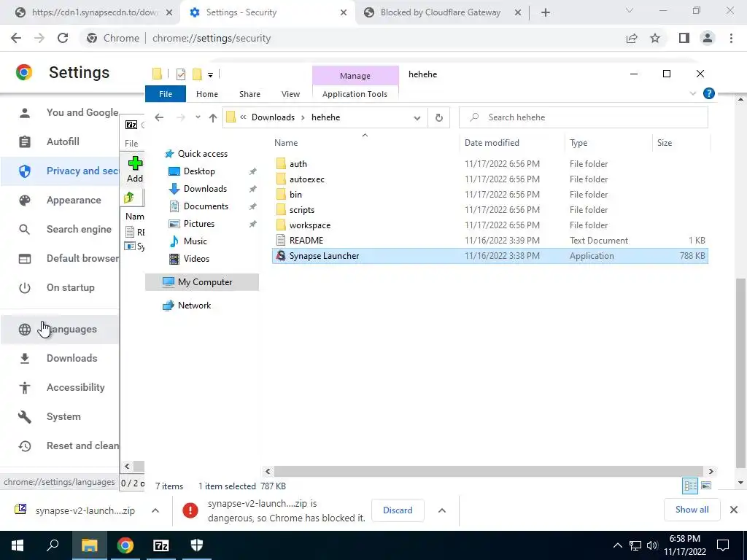Open Windows Security from the taskbar
The height and width of the screenshot is (560, 747).
tap(197, 545)
